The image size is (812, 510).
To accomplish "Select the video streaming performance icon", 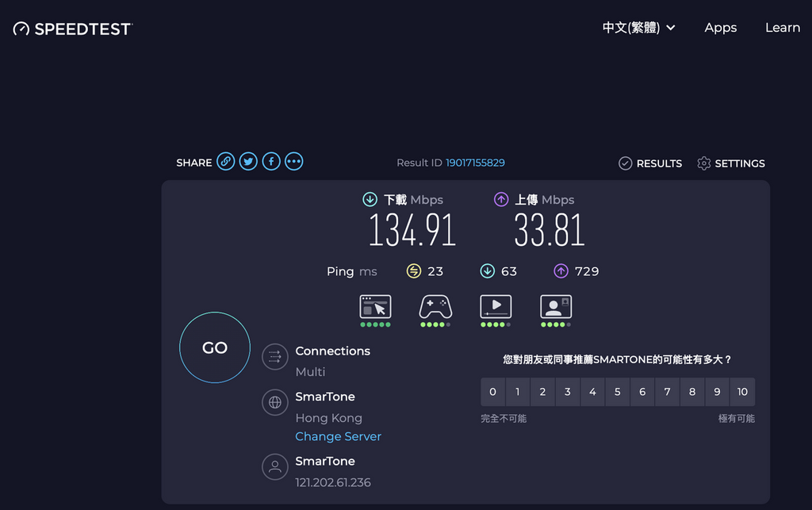I will pos(495,307).
